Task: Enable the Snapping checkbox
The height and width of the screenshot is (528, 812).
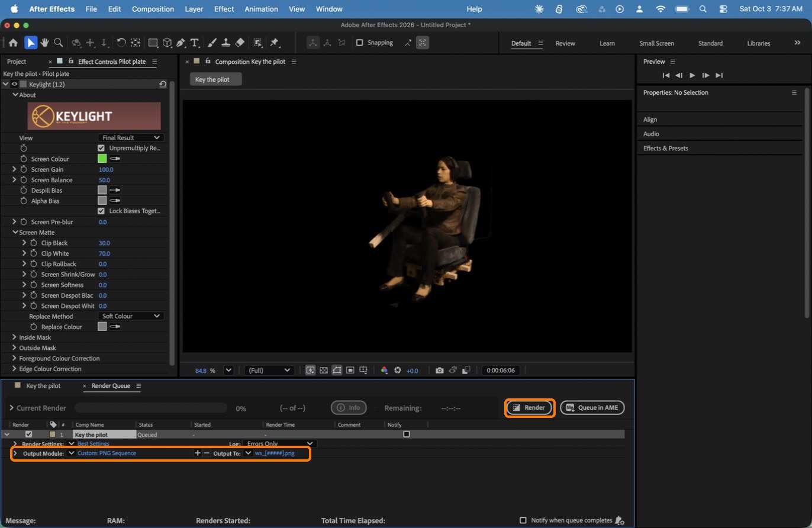Action: pos(359,43)
